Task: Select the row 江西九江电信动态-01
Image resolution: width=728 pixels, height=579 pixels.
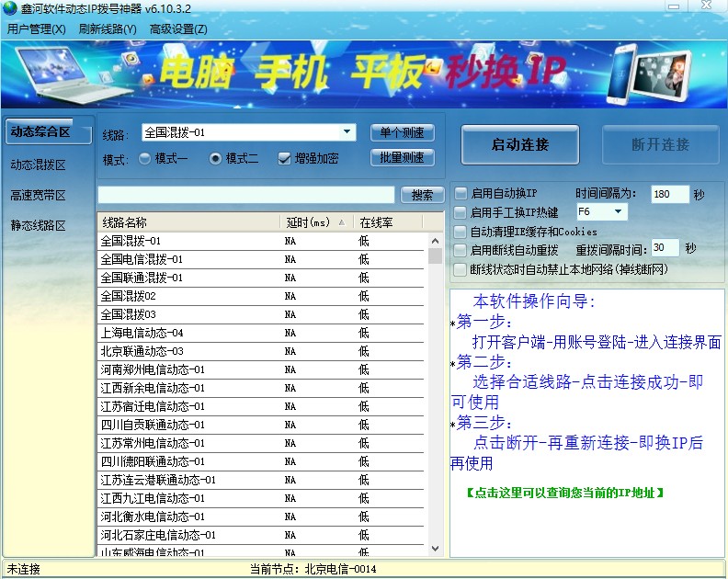Action: (x=261, y=498)
